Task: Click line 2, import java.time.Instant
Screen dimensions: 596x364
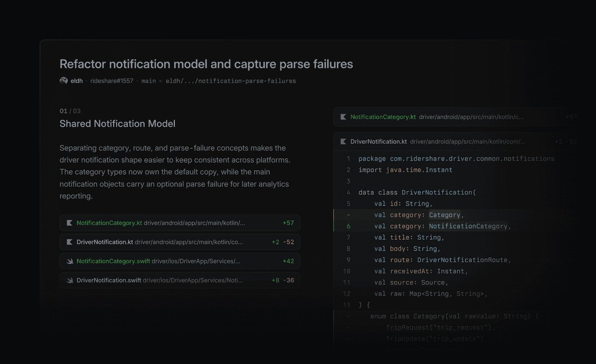Action: click(x=405, y=170)
